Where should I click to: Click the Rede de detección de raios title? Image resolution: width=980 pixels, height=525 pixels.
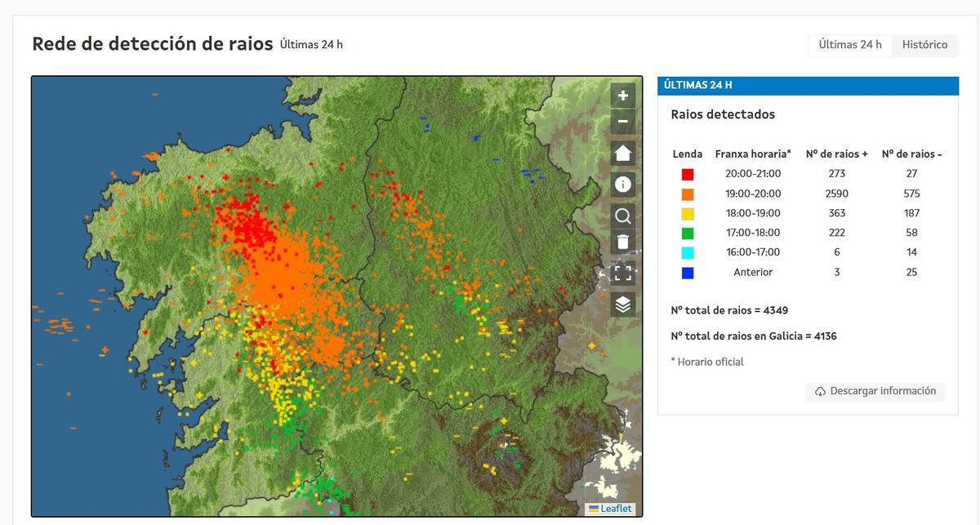[153, 44]
